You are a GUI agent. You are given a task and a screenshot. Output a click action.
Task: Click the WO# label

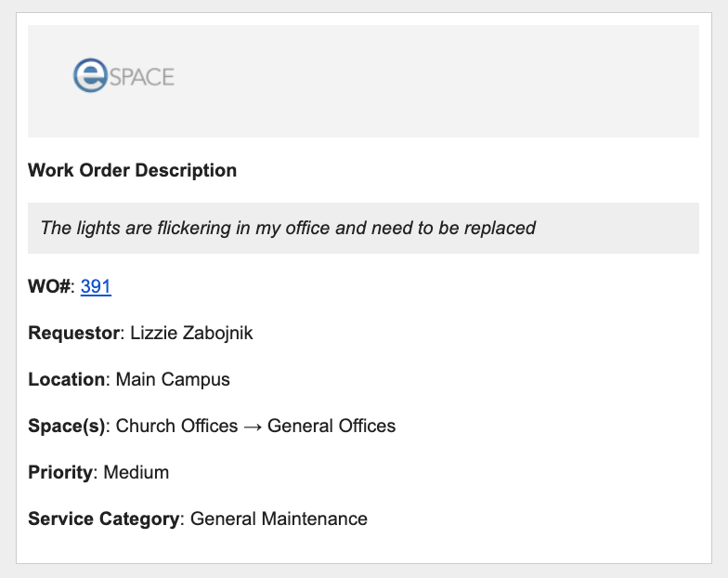(x=49, y=286)
